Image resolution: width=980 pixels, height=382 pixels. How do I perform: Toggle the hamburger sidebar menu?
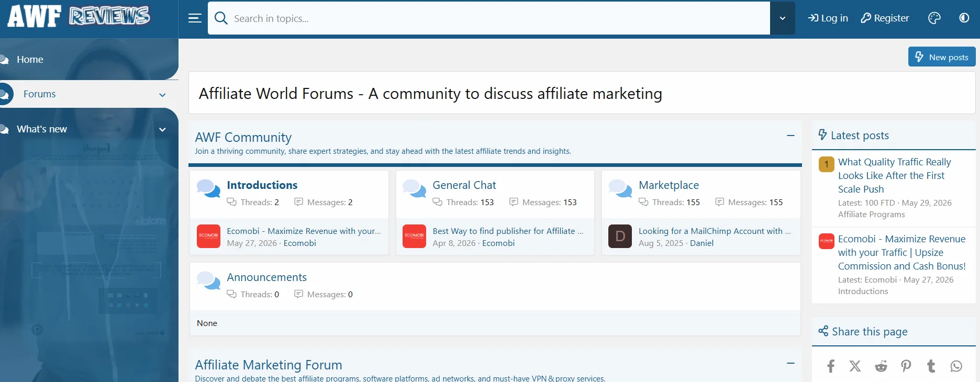tap(195, 18)
